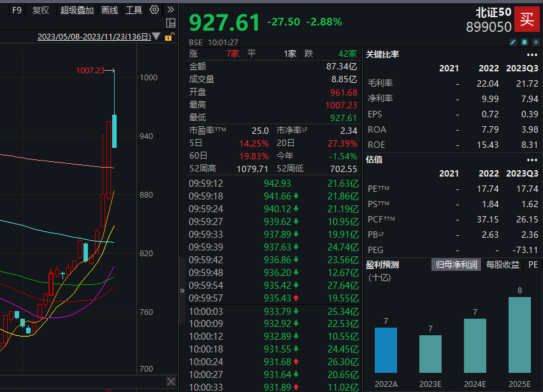
Task: Select the 归母净利润 tab
Action: tap(456, 265)
